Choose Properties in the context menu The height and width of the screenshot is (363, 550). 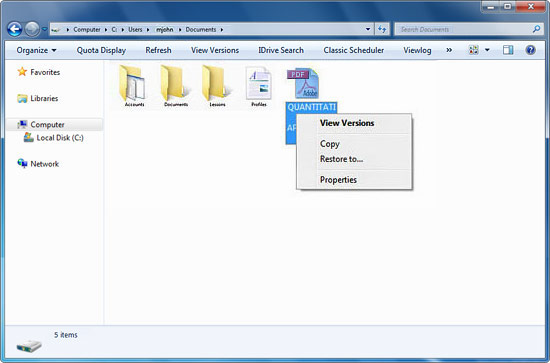click(338, 180)
